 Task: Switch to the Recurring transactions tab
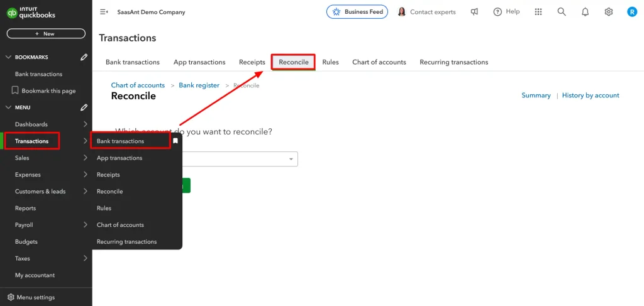(x=454, y=62)
